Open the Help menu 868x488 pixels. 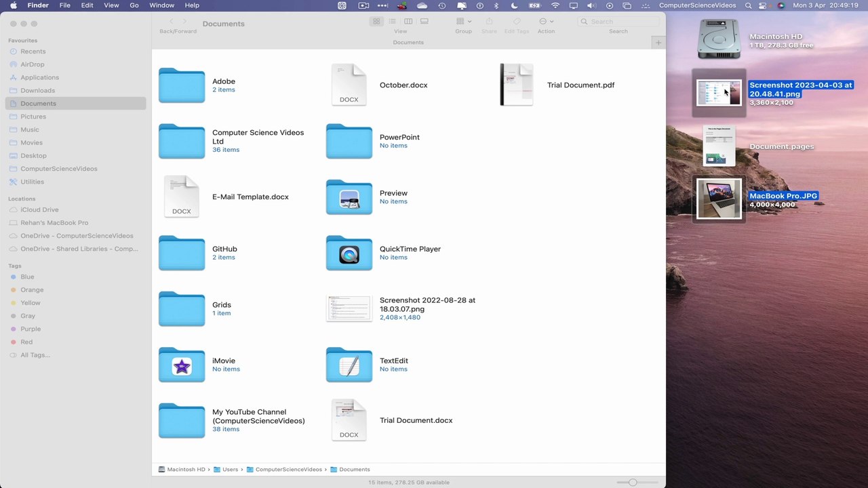click(192, 5)
